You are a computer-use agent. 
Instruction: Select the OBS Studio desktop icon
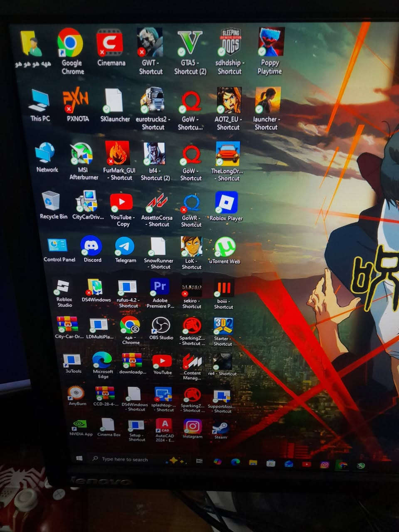161,325
